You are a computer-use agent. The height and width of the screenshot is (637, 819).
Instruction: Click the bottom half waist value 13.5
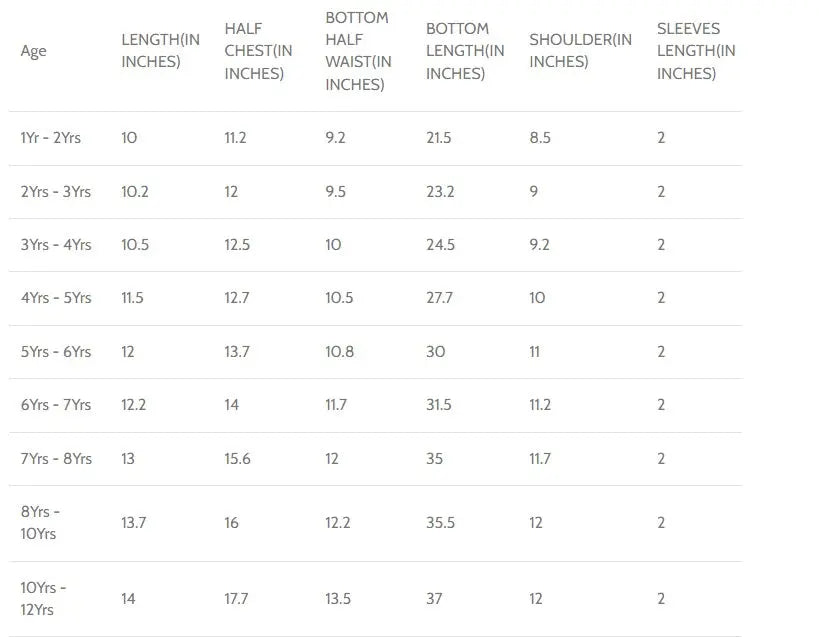pyautogui.click(x=338, y=598)
